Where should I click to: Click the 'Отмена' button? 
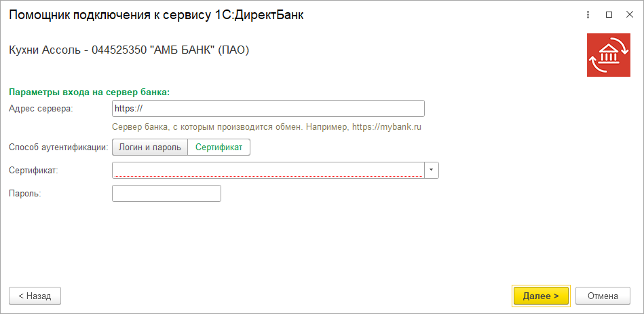tap(603, 296)
